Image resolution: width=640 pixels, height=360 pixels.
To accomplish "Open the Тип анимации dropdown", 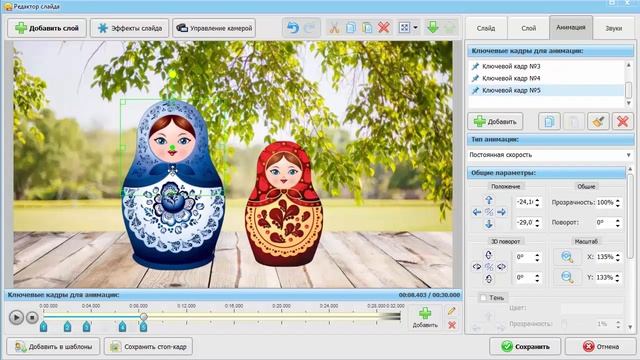I will (550, 155).
